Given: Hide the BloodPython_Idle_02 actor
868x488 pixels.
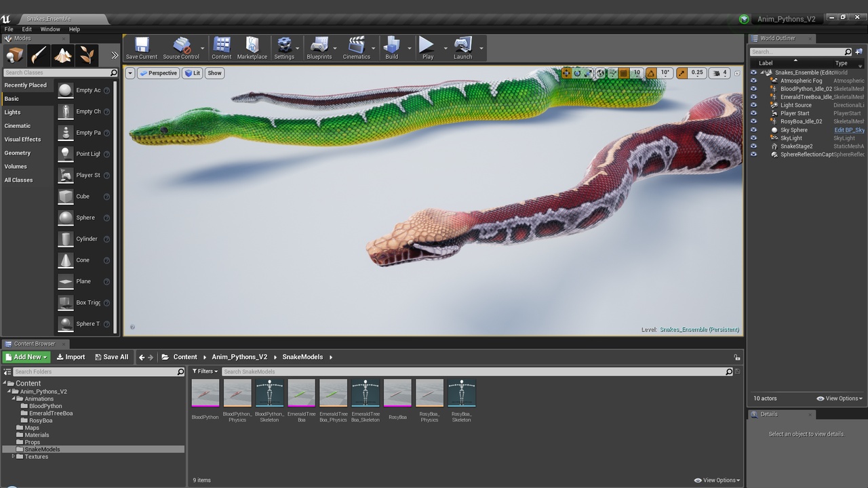Looking at the screenshot, I should [753, 89].
